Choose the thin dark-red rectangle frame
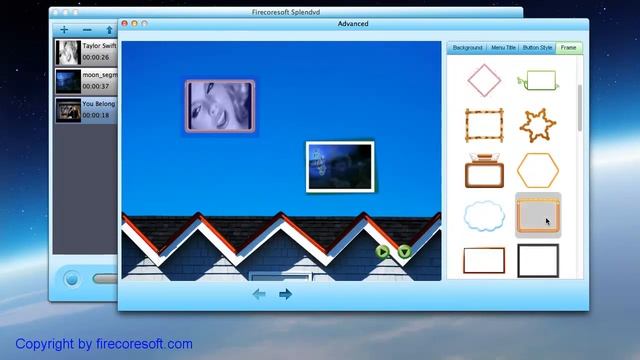 (484, 260)
